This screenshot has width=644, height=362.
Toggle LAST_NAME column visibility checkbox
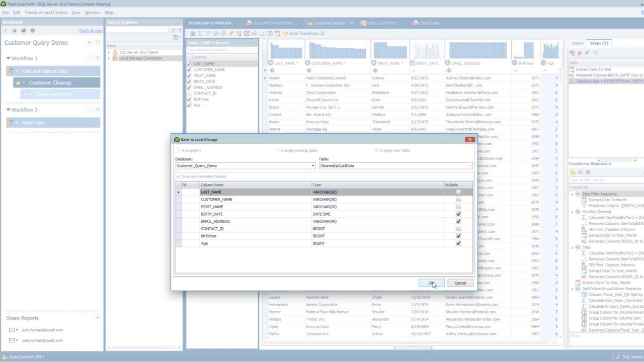[x=189, y=64]
